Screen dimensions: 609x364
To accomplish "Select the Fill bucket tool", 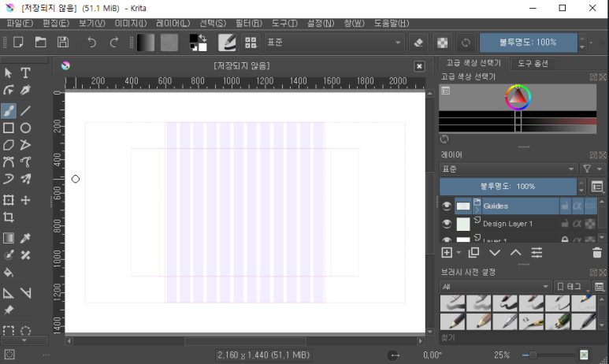I will click(9, 273).
